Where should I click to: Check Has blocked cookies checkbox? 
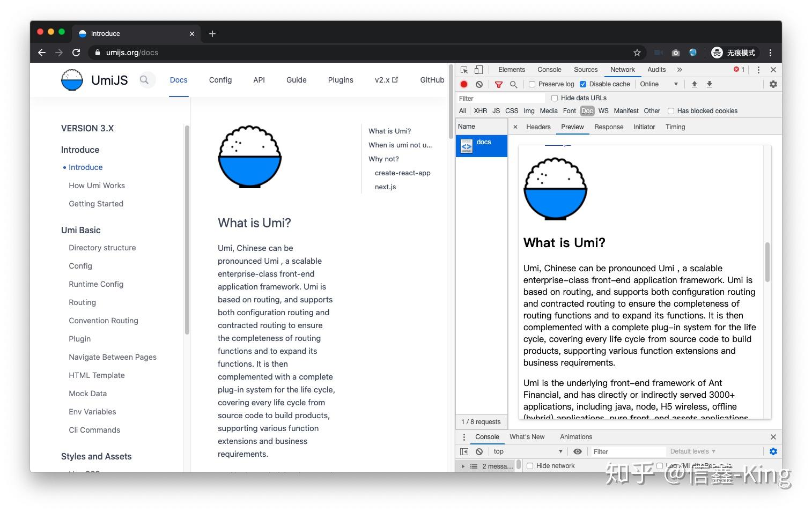tap(671, 111)
